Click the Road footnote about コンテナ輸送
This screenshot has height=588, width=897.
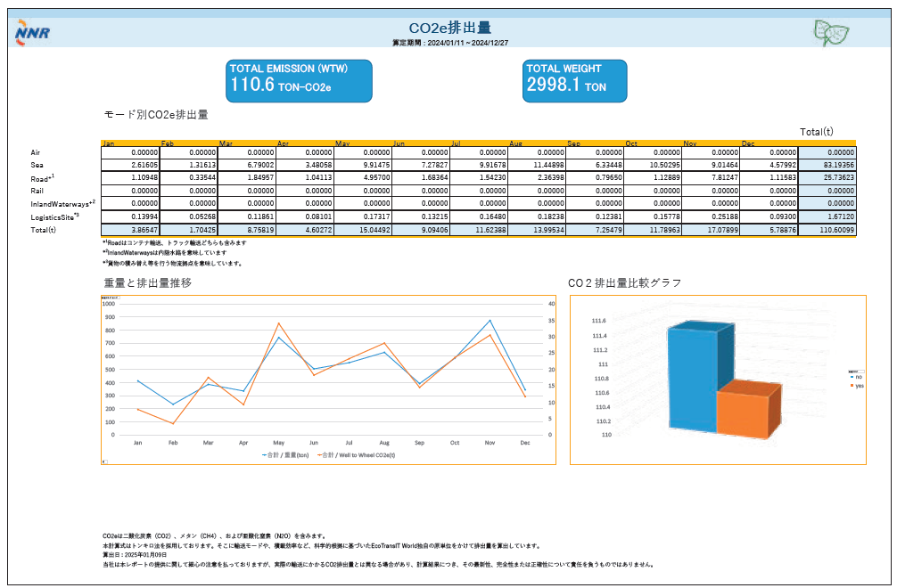(x=175, y=243)
